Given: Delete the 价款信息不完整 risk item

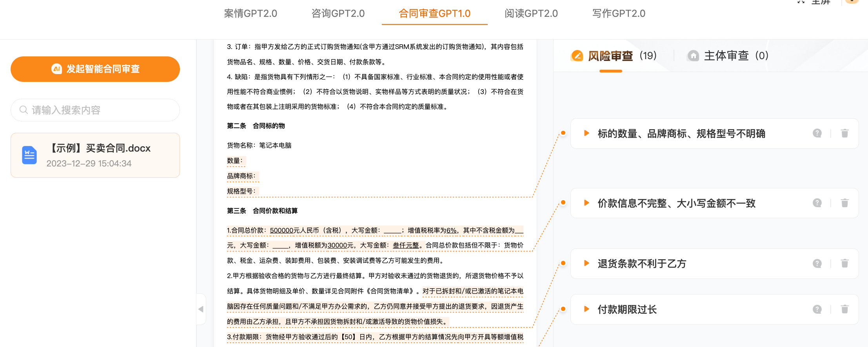Looking at the screenshot, I should 845,203.
